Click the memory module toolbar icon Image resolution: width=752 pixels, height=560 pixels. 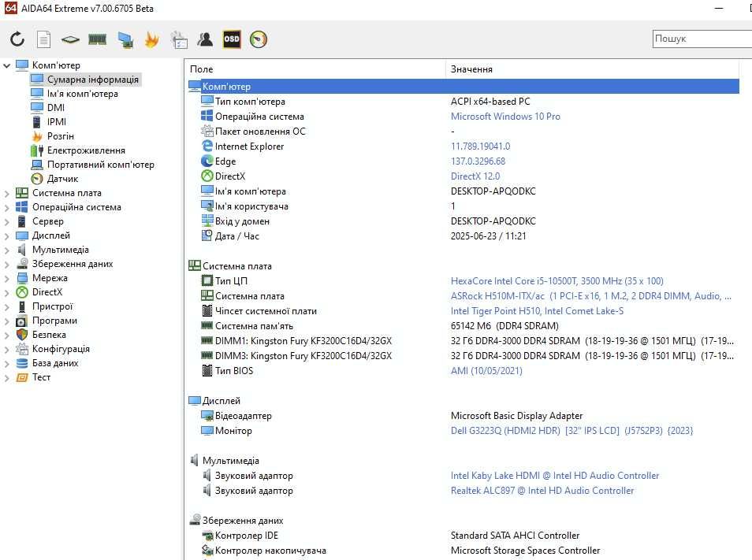[x=98, y=39]
